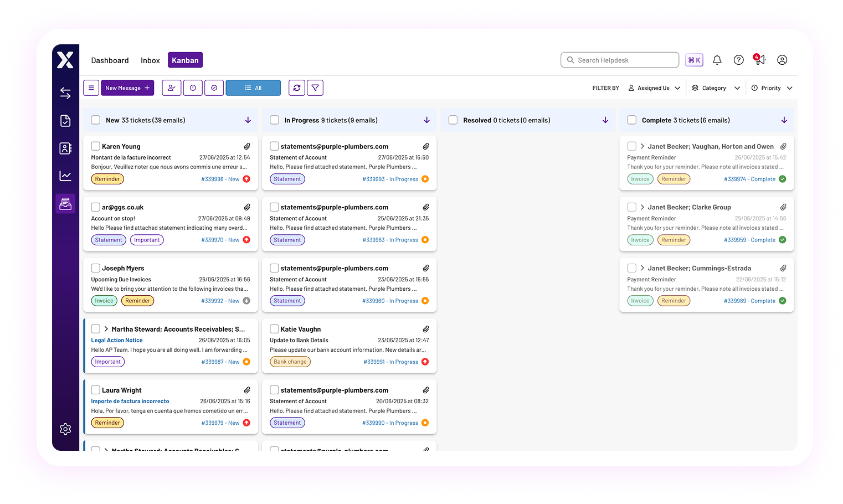Open the Priority filter dropdown
The width and height of the screenshot is (843, 504).
click(772, 88)
